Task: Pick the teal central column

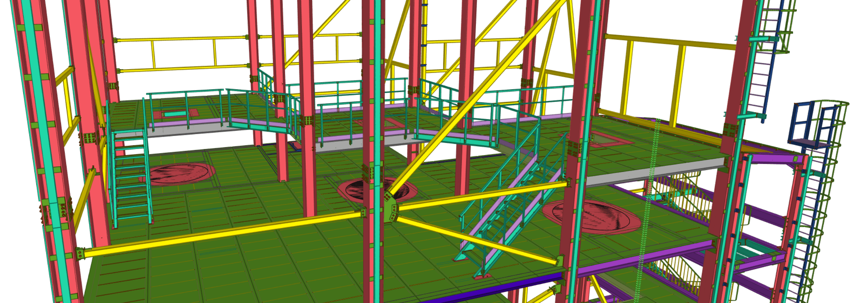Action: pos(377,112)
